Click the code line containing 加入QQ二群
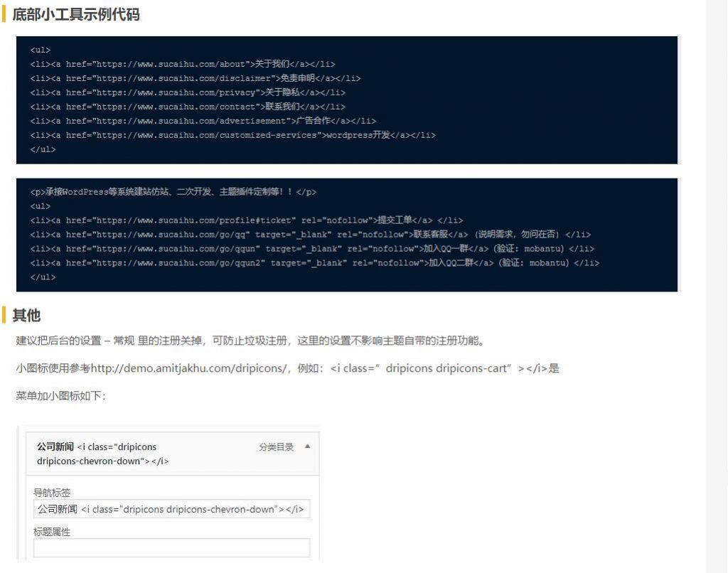The height and width of the screenshot is (573, 728). click(x=315, y=263)
